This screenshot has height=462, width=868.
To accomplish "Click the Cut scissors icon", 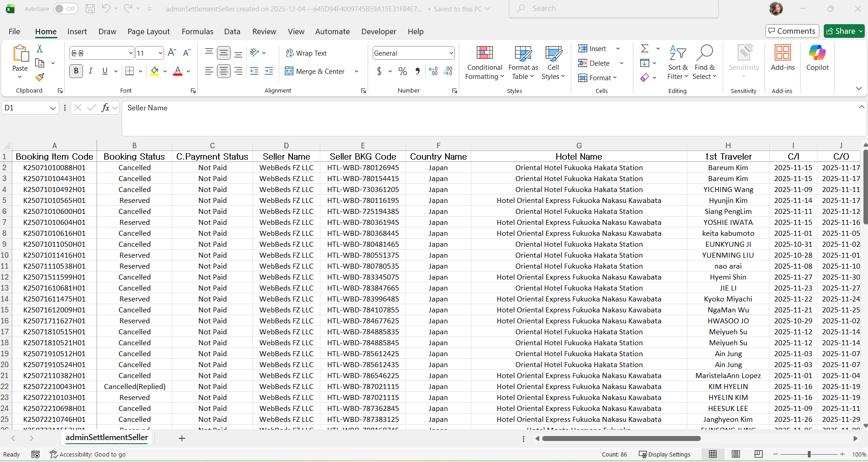I will pyautogui.click(x=40, y=49).
